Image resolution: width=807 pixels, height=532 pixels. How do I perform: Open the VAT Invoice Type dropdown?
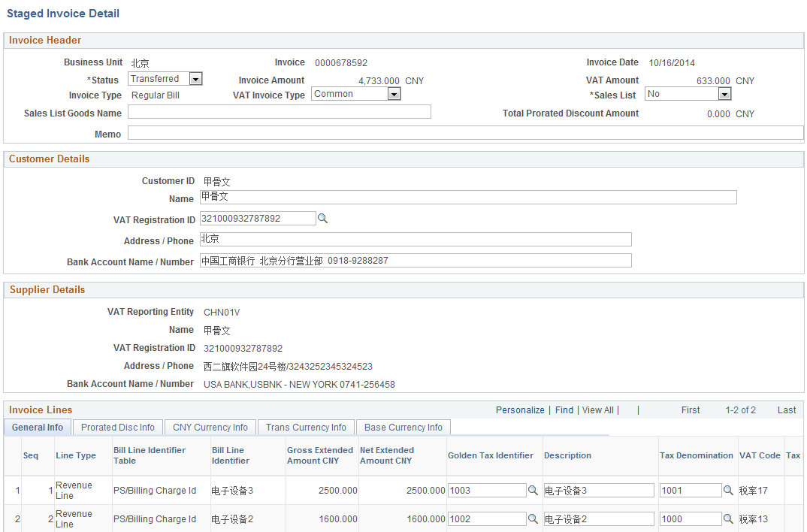(394, 93)
